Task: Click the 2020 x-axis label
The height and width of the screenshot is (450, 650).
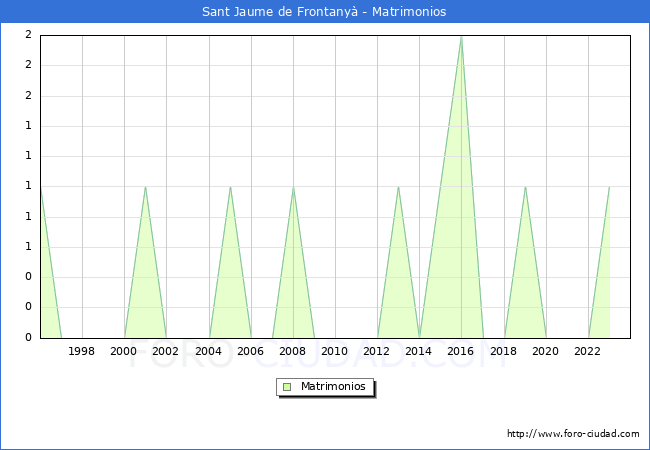Action: pos(546,351)
